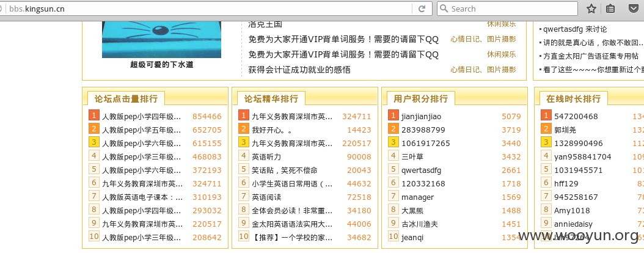Click hit count 468083
The width and height of the screenshot is (644, 253).
point(207,157)
